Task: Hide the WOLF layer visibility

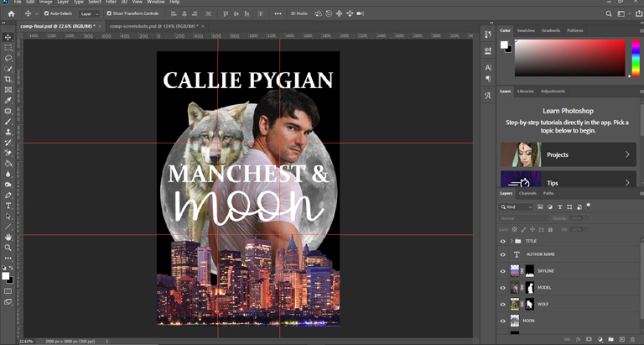Action: 503,304
